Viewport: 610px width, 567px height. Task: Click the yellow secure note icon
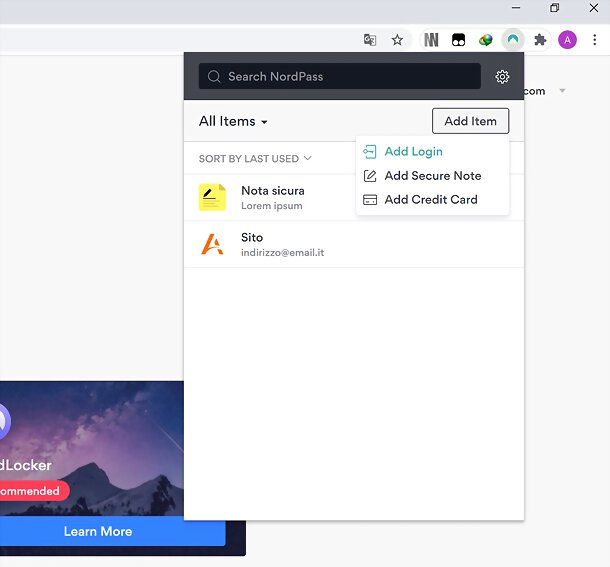212,197
